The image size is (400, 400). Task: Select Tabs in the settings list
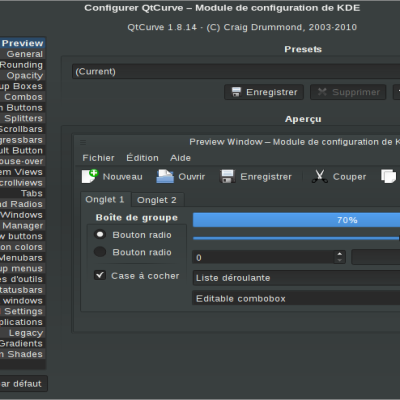pos(22,193)
